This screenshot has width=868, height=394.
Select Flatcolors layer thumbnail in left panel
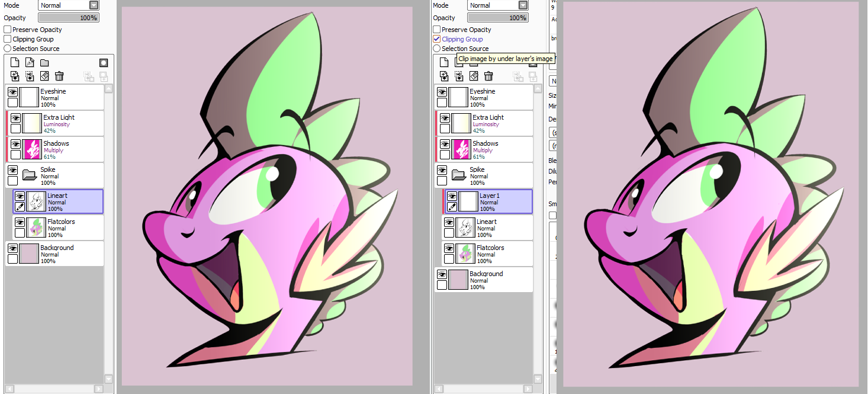tap(35, 228)
